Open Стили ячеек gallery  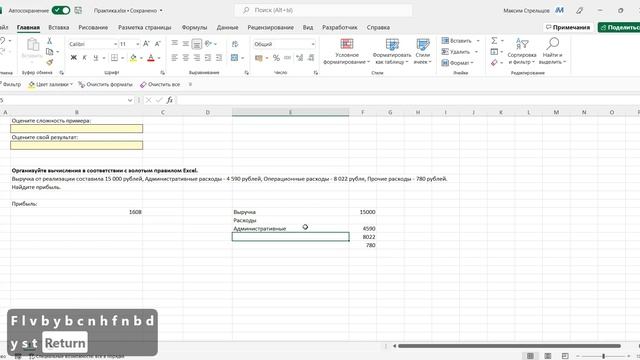(x=422, y=51)
